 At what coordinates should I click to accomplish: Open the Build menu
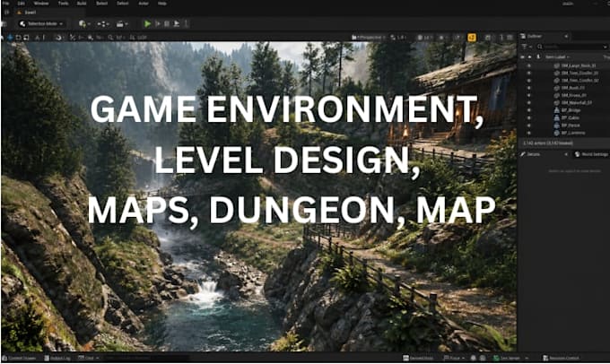(82, 4)
